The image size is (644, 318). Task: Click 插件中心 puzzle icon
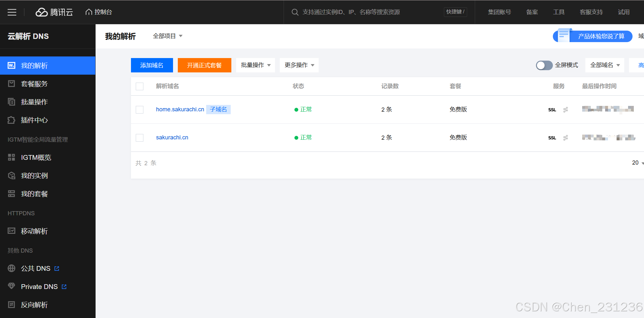click(11, 120)
